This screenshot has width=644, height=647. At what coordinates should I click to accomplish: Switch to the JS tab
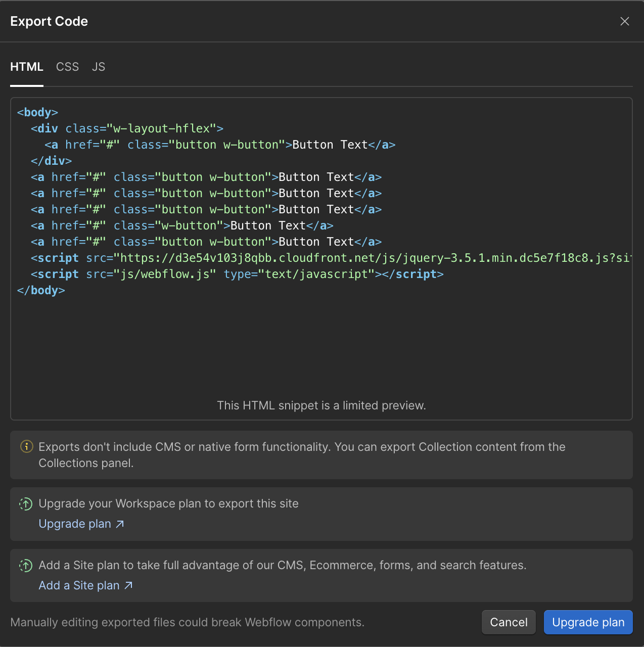(x=99, y=66)
